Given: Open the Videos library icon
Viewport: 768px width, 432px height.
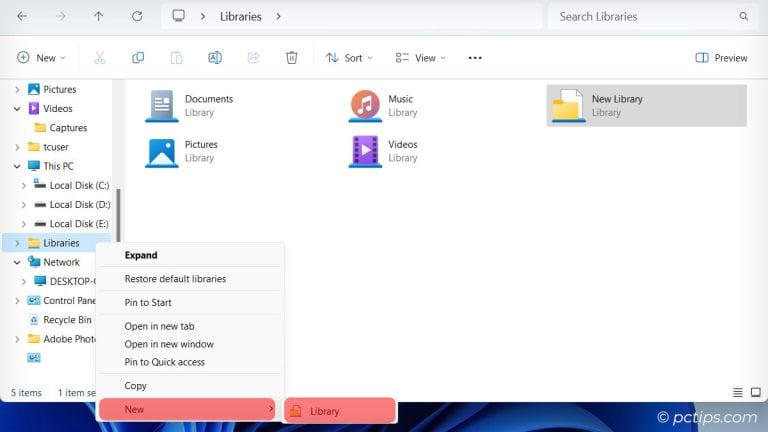Looking at the screenshot, I should (x=365, y=151).
